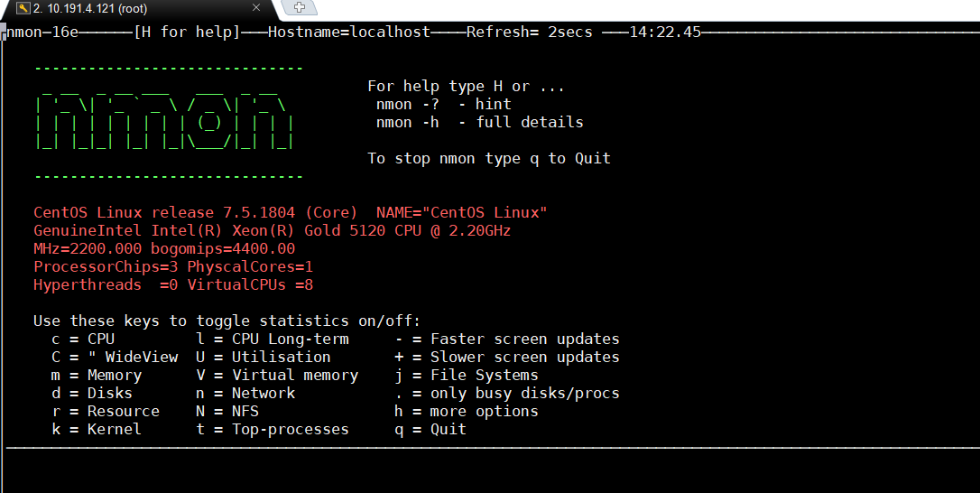Click the key icon on the session tab
980x493 pixels.
coord(23,9)
